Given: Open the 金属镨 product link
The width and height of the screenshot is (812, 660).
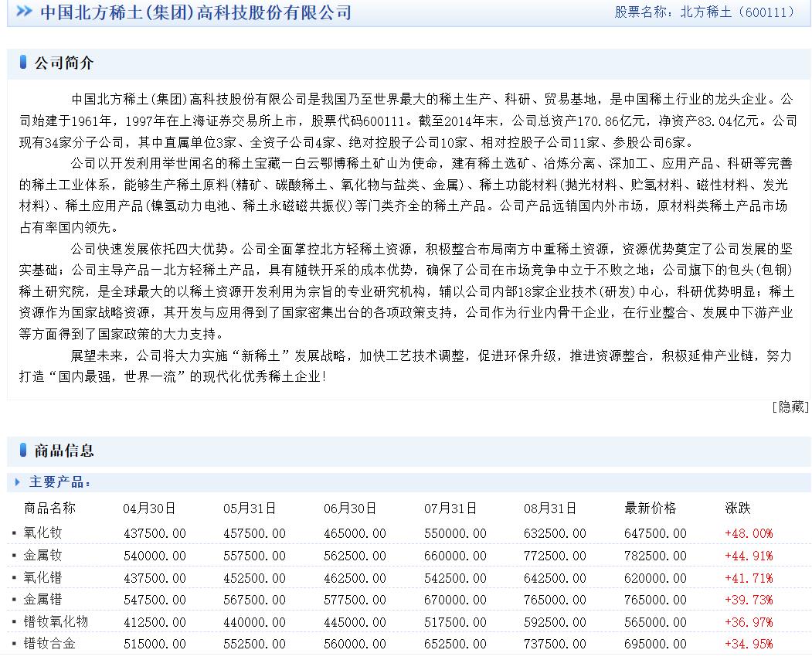Looking at the screenshot, I should 43,600.
